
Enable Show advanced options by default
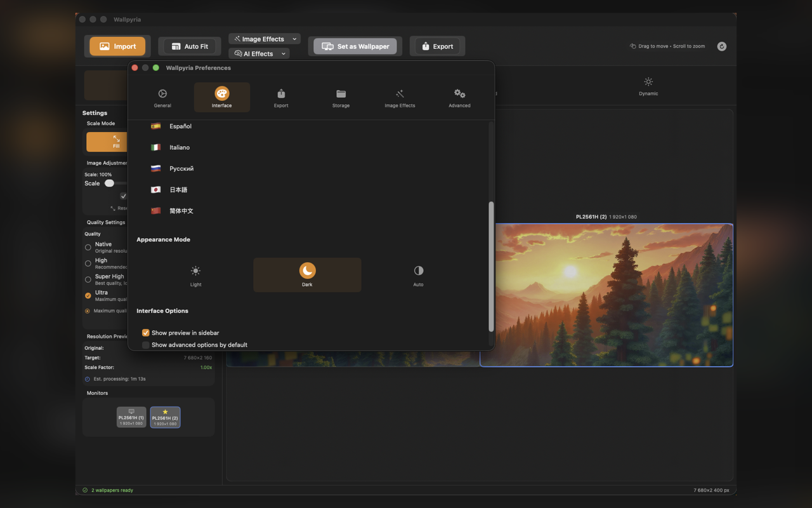coord(146,345)
